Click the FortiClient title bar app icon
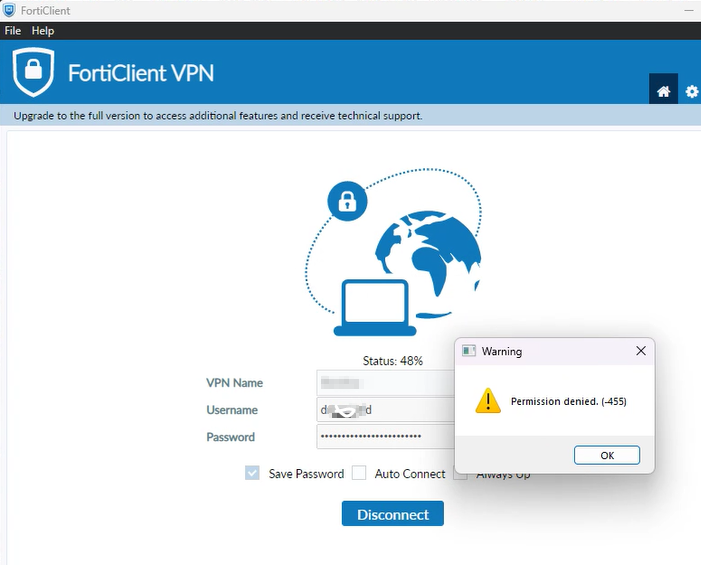The height and width of the screenshot is (565, 701). [x=9, y=10]
